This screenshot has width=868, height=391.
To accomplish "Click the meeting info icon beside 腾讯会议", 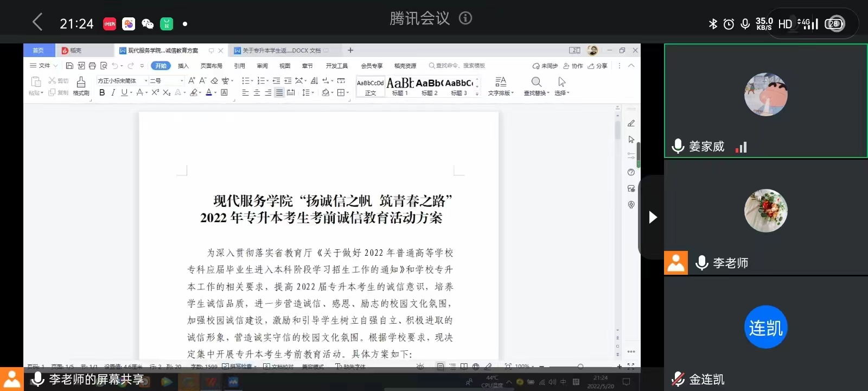I will (465, 18).
